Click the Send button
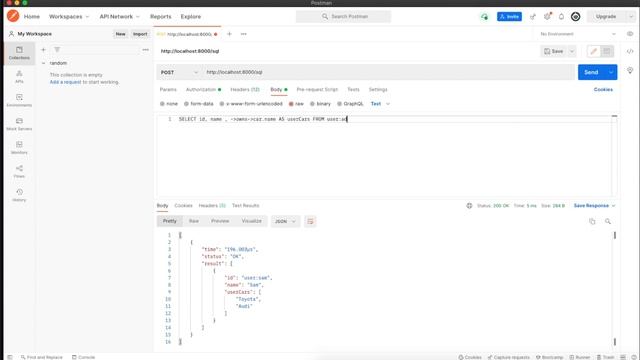This screenshot has height=360, width=640. [x=591, y=72]
